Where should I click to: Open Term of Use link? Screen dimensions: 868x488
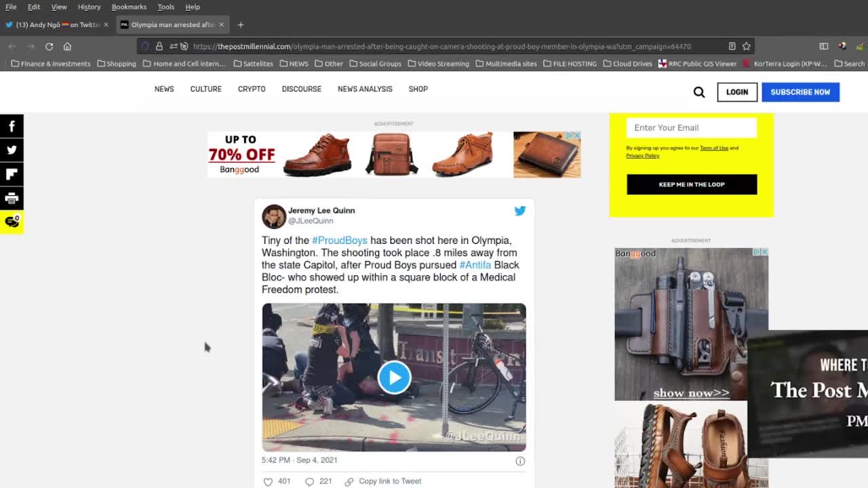(714, 148)
